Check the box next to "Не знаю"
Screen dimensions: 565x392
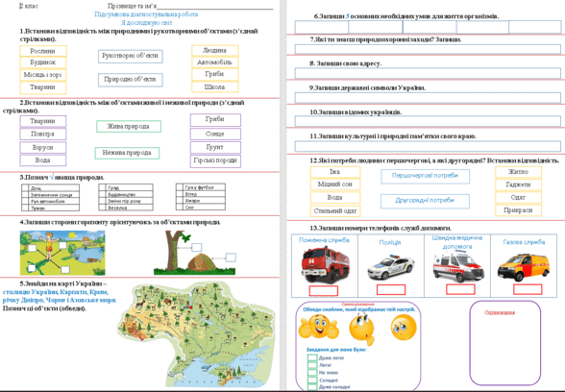tap(312, 373)
